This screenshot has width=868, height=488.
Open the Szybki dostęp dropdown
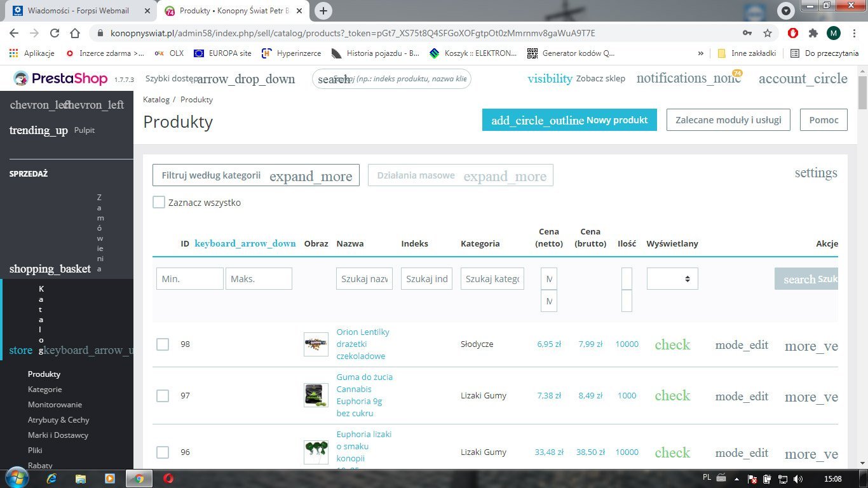(220, 79)
